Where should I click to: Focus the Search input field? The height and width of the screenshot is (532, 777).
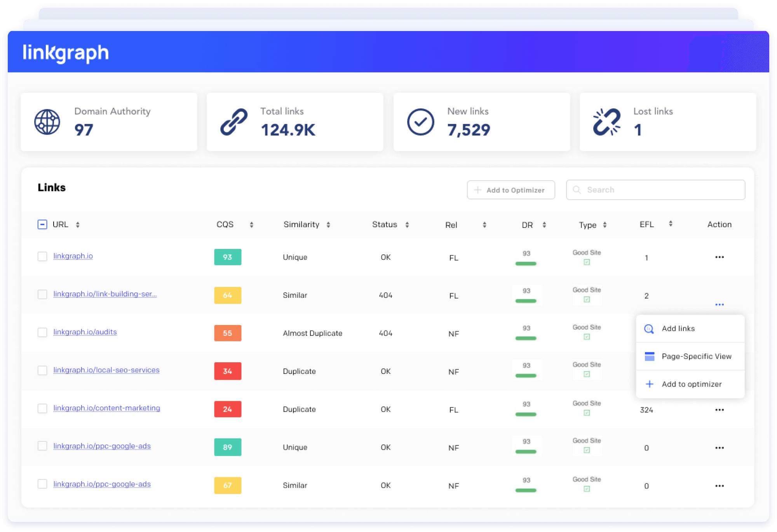(x=660, y=190)
